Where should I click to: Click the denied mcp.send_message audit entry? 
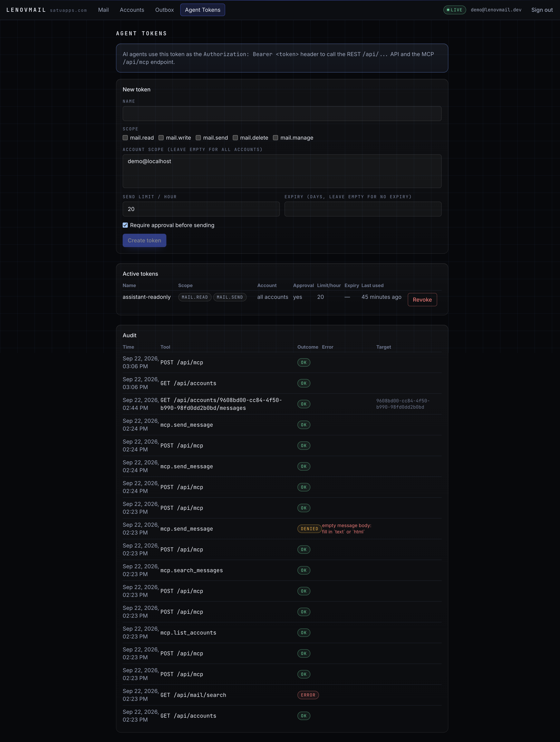(x=187, y=529)
